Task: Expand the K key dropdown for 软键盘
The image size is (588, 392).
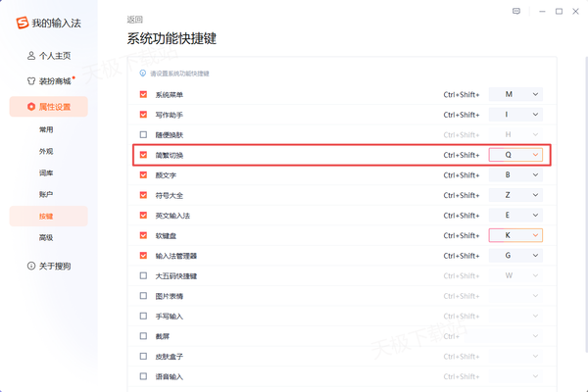Action: (515, 235)
